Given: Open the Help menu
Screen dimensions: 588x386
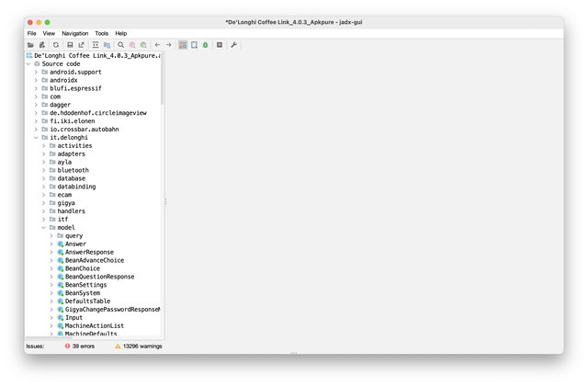Looking at the screenshot, I should pos(120,33).
